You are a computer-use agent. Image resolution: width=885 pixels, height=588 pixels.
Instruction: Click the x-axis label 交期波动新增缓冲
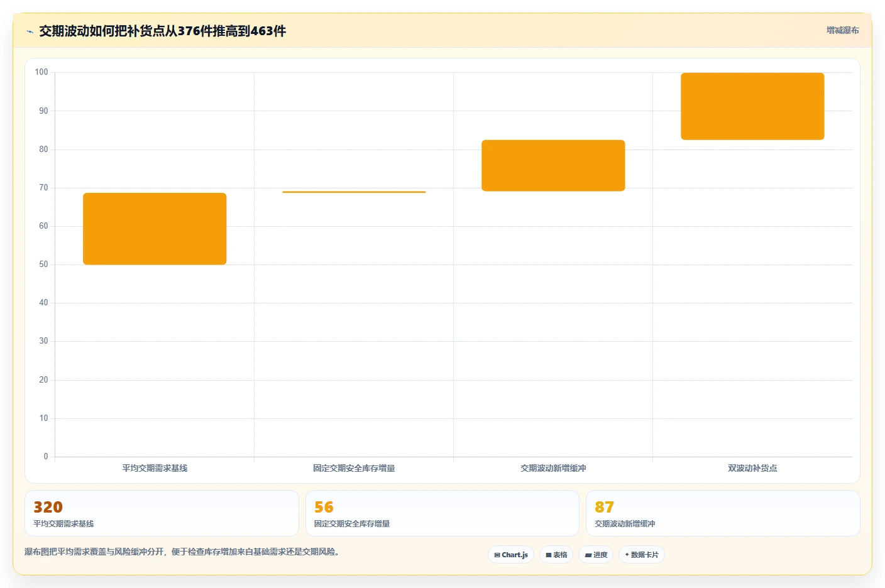click(553, 468)
